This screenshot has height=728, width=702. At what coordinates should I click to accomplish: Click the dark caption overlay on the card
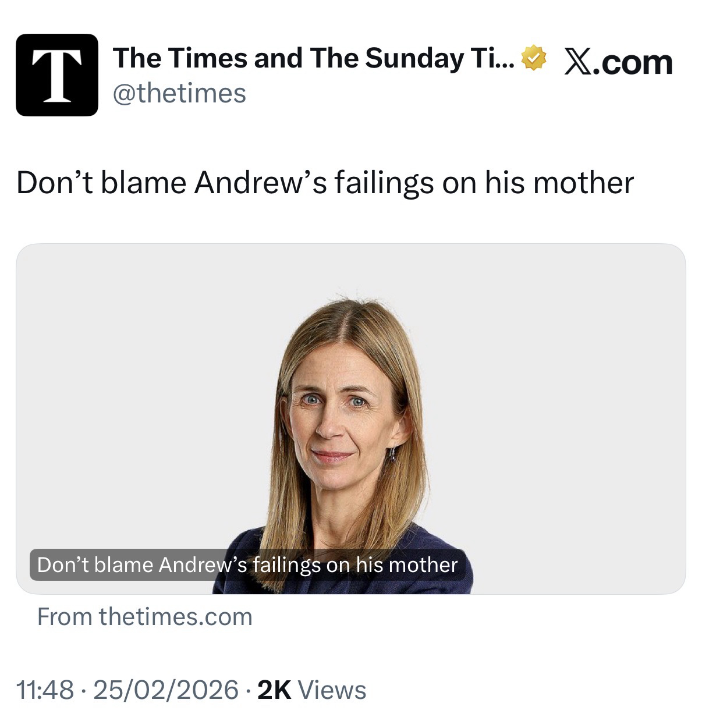click(x=247, y=564)
